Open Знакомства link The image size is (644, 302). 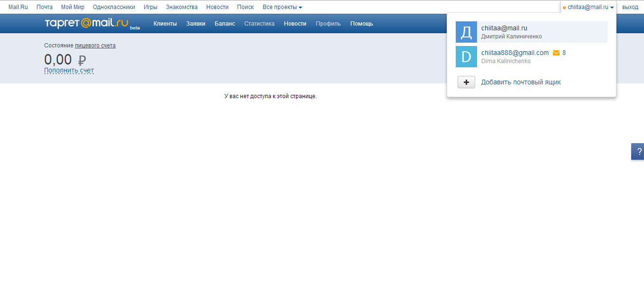(x=182, y=7)
